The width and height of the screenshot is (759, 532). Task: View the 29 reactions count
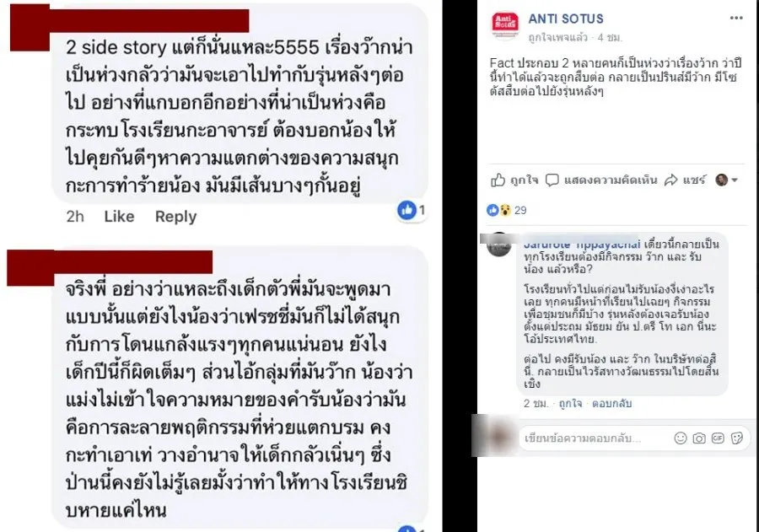pyautogui.click(x=520, y=210)
